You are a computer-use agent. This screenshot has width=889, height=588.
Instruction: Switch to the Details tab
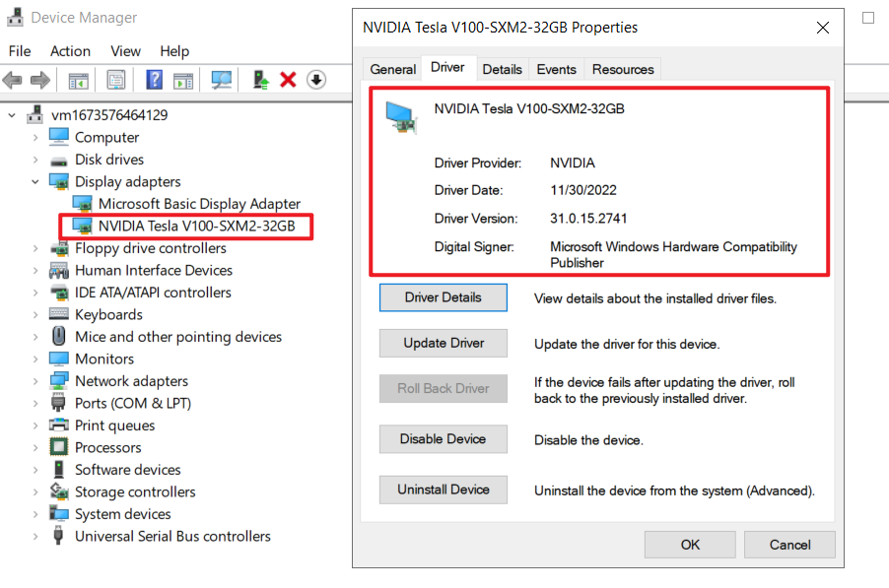[x=503, y=69]
